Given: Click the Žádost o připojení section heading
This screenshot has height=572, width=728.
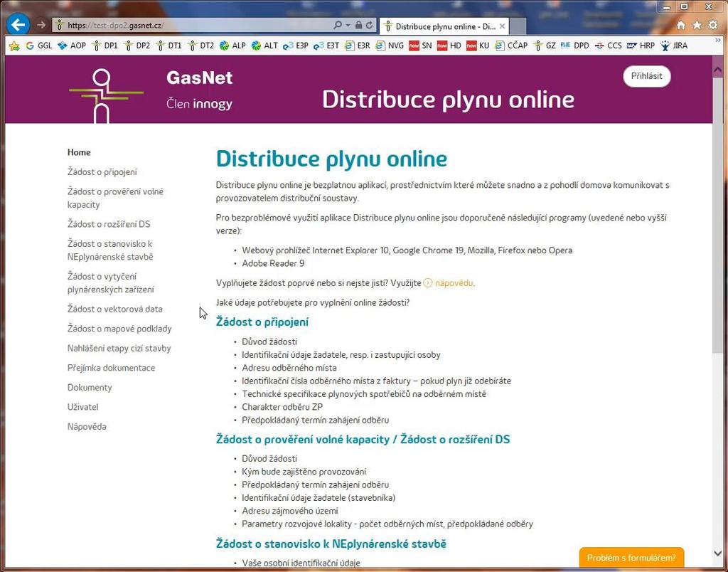Looking at the screenshot, I should tap(262, 322).
